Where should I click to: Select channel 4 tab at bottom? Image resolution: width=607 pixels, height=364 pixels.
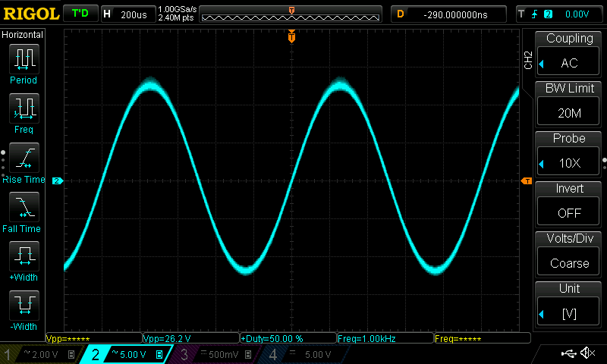306,354
